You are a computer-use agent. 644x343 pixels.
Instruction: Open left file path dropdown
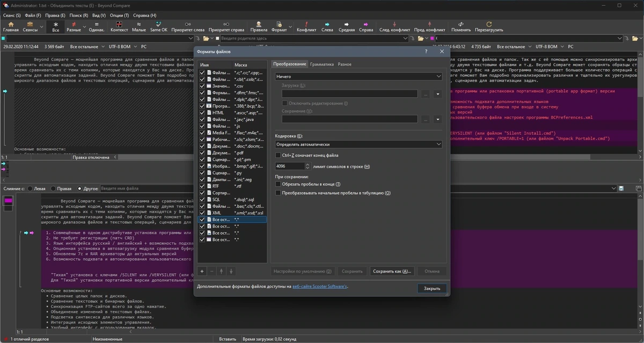click(x=191, y=39)
